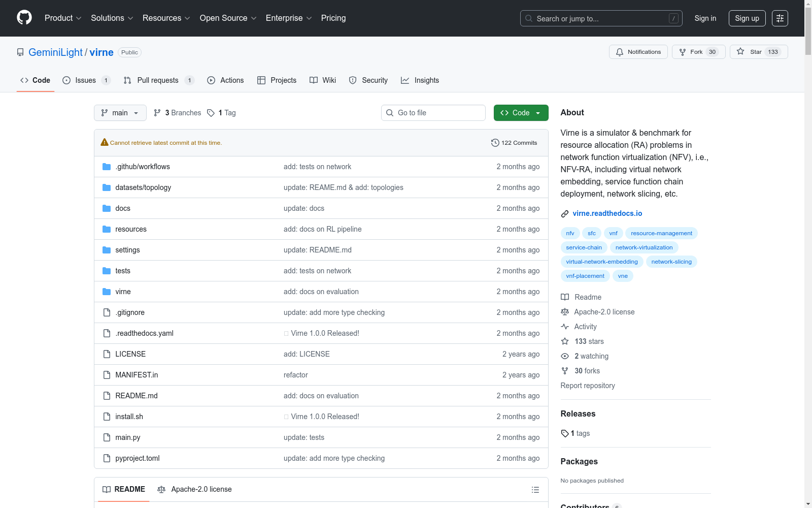Image resolution: width=812 pixels, height=508 pixels.
Task: Click the docs folder icon
Action: point(107,208)
